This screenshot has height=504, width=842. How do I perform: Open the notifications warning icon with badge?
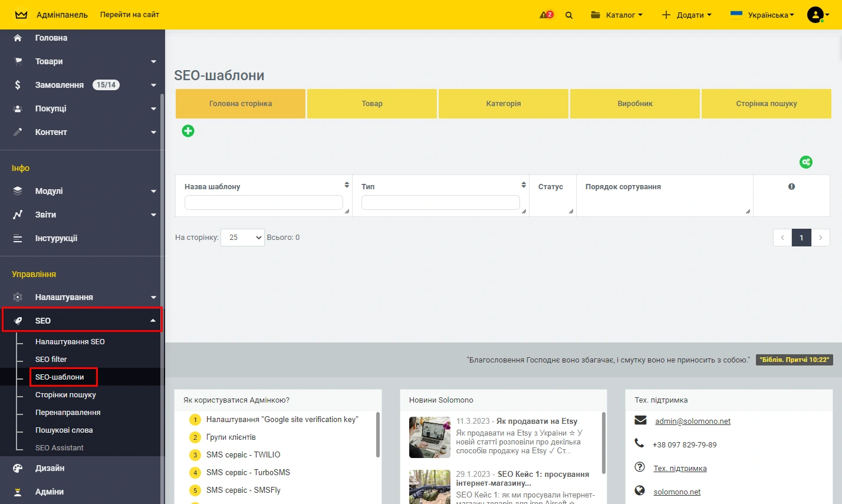(x=546, y=15)
